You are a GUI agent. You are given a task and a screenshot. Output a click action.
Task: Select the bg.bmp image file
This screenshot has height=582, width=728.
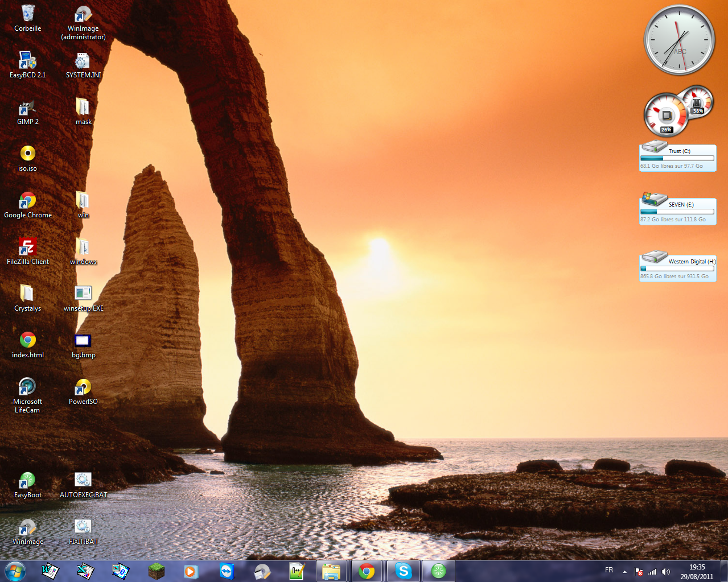[x=83, y=345]
